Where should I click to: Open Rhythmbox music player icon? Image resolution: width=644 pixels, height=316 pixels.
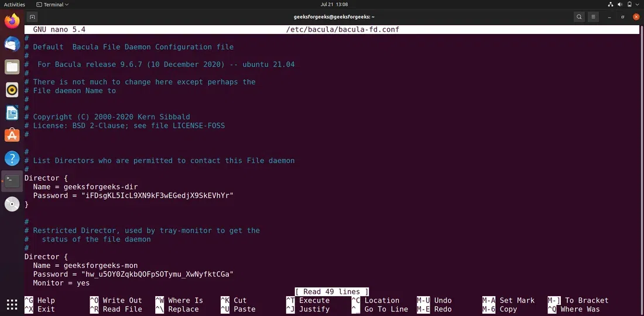tap(12, 89)
